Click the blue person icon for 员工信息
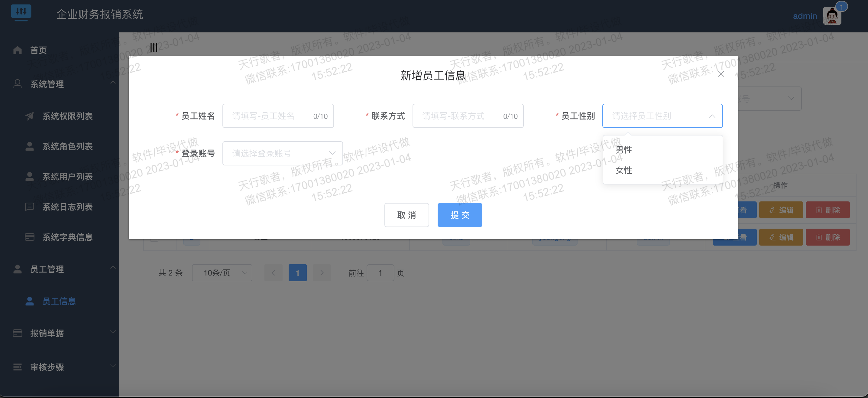 30,301
